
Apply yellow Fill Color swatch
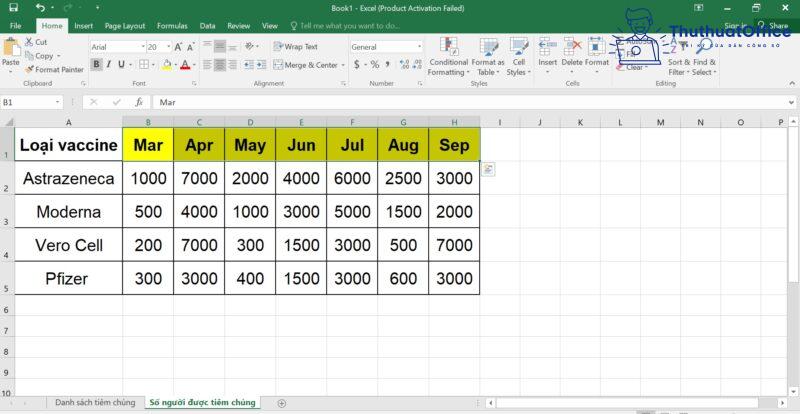(x=166, y=65)
